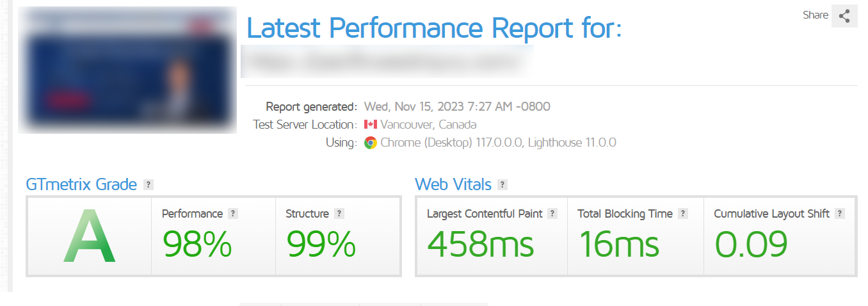The width and height of the screenshot is (868, 306).
Task: Click the Share icon button
Action: [844, 16]
